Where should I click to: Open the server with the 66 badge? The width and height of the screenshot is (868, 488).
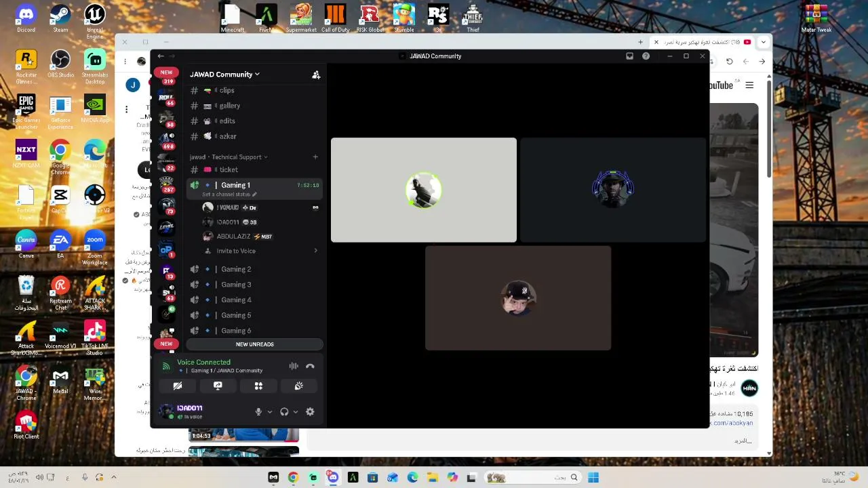coord(166,98)
